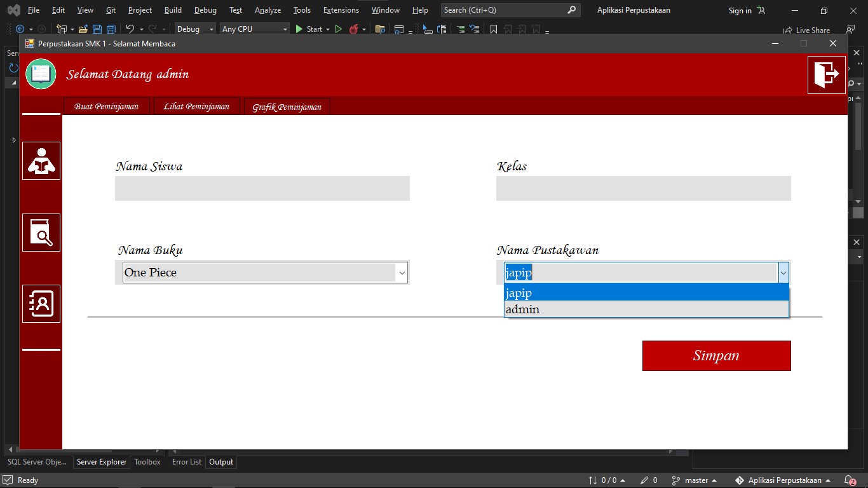Click the Save All toolbar icon

point(111,29)
